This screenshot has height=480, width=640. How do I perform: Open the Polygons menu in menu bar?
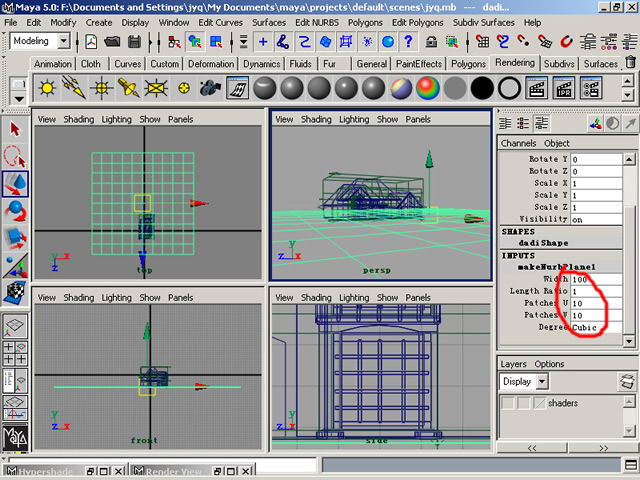coord(365,22)
